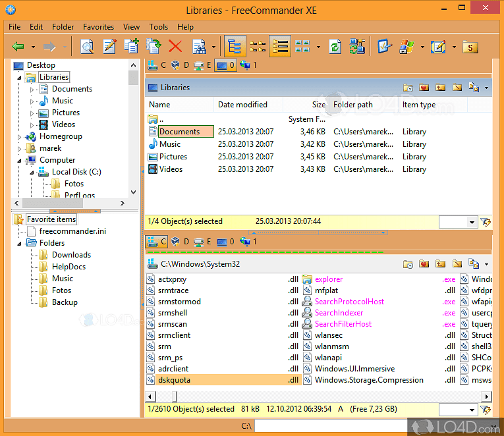
Task: Open the Edit menu
Action: click(36, 27)
